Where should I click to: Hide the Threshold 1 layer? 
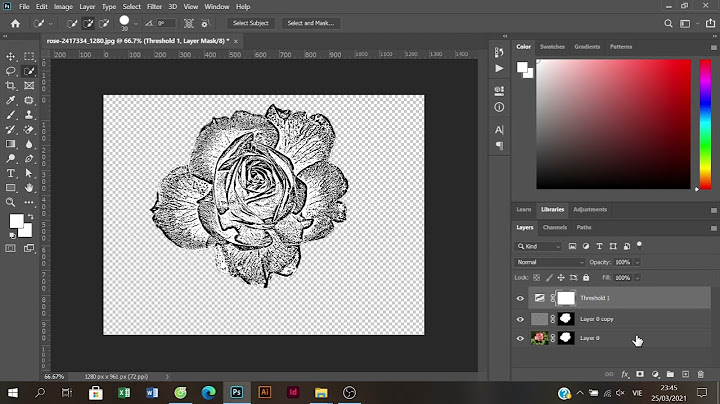[520, 298]
